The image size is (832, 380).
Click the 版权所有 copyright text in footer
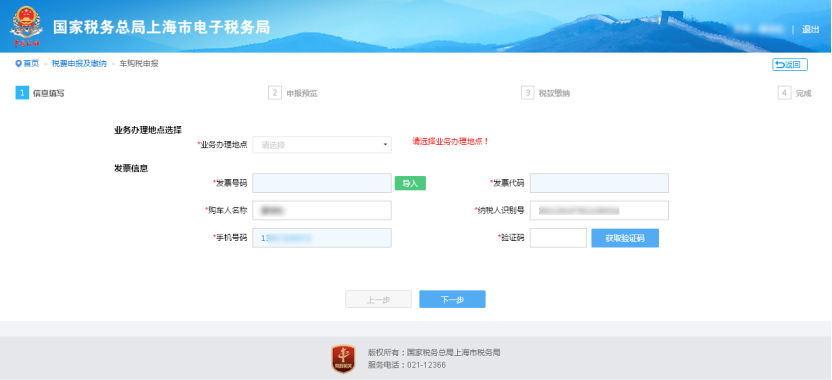(434, 352)
